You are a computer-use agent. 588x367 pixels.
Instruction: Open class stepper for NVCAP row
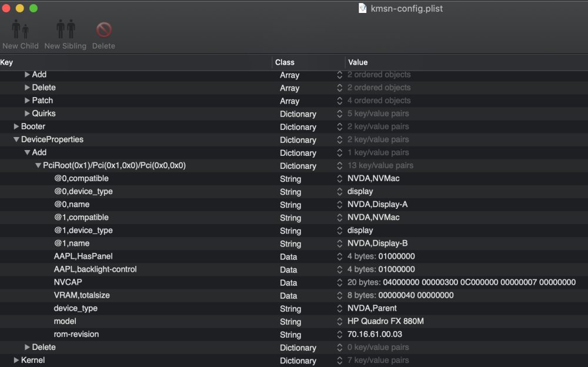pos(339,282)
